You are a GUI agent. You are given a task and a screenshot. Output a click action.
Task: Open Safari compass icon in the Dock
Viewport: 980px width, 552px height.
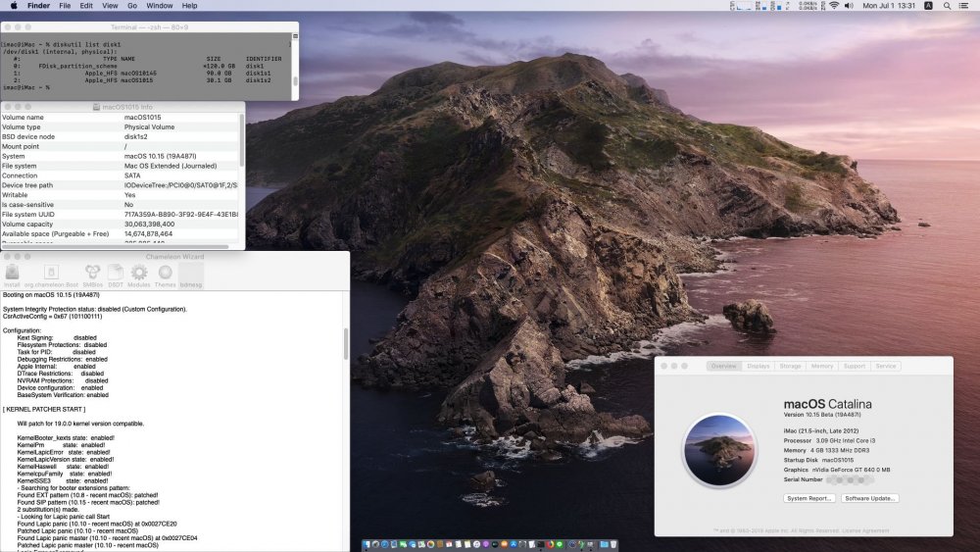pos(385,544)
